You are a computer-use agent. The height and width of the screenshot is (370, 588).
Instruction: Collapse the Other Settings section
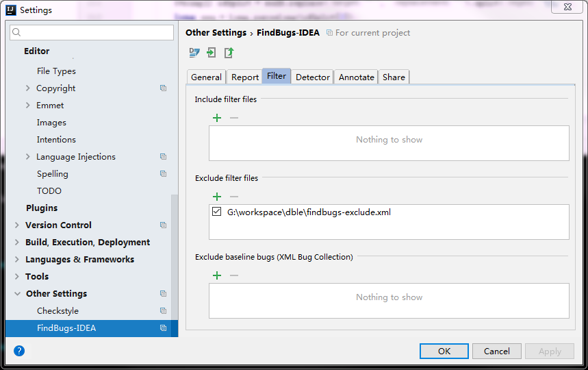[17, 294]
